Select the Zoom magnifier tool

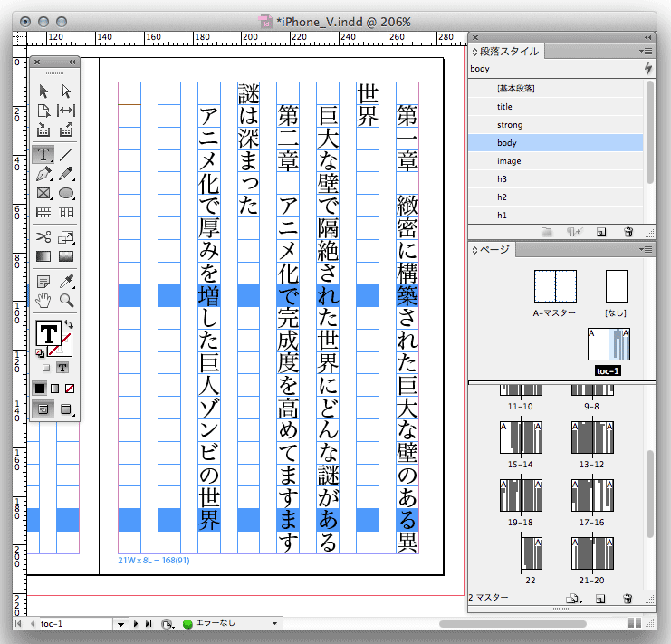[x=66, y=301]
